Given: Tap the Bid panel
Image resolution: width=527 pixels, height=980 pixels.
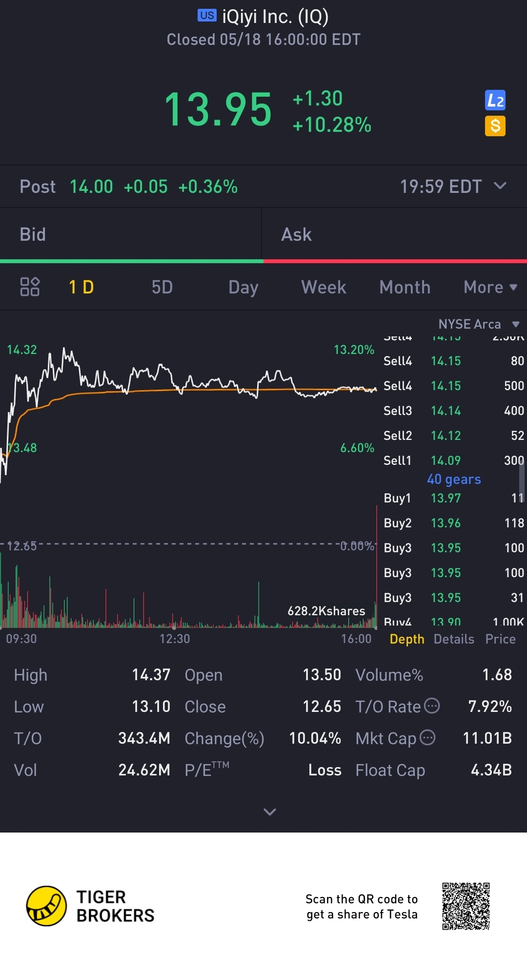Looking at the screenshot, I should click(x=131, y=234).
